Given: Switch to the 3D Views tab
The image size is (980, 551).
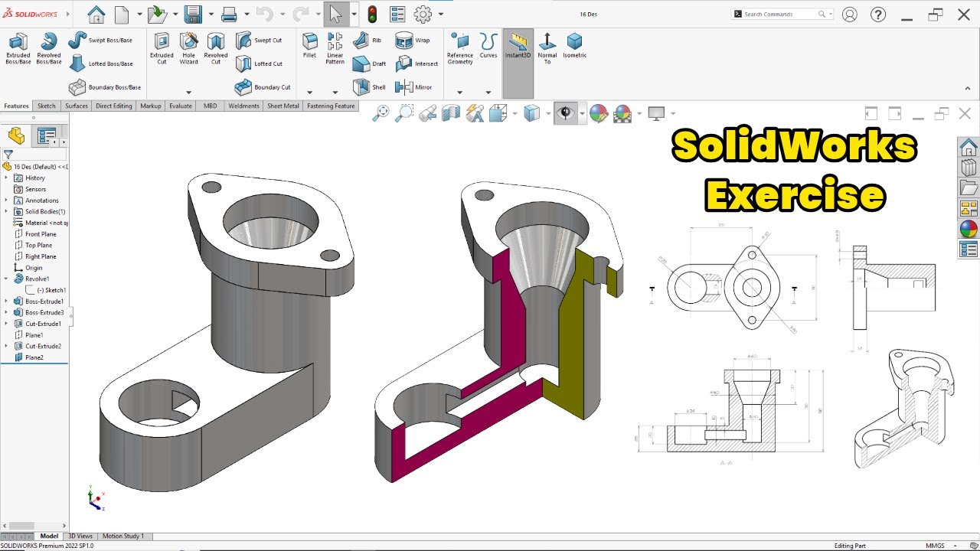Looking at the screenshot, I should tap(80, 536).
